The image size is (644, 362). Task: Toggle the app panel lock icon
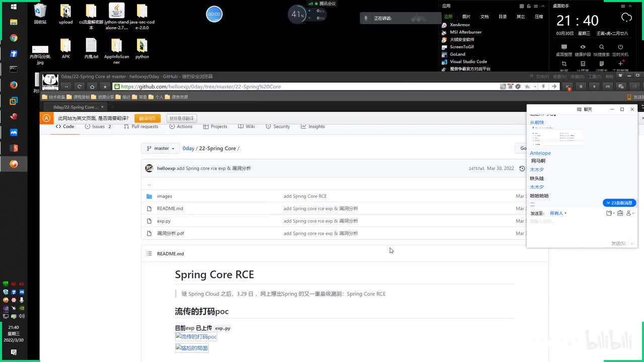[x=529, y=6]
